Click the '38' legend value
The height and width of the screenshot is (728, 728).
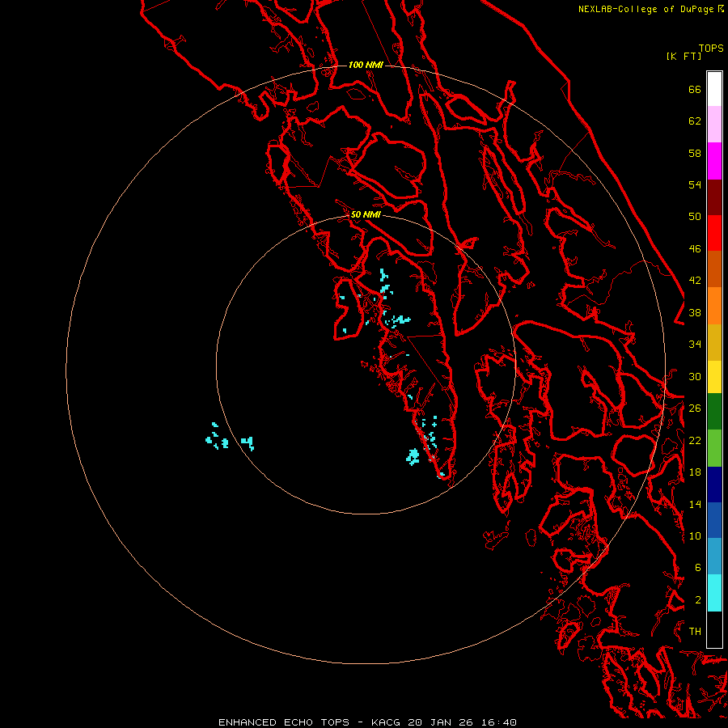point(695,312)
